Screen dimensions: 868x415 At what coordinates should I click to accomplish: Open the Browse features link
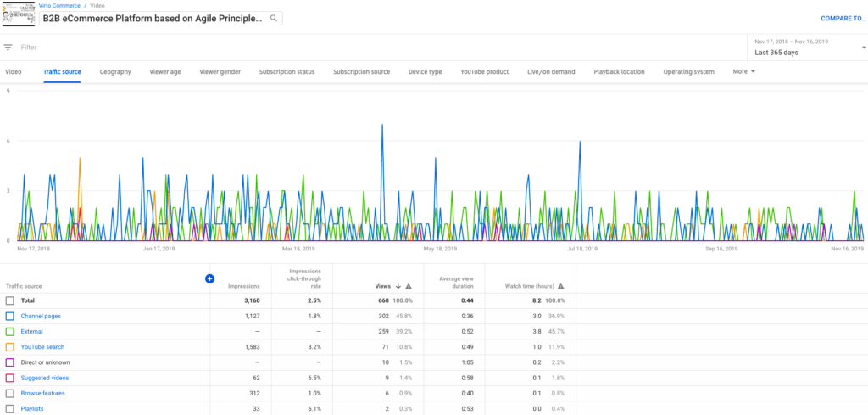point(42,394)
